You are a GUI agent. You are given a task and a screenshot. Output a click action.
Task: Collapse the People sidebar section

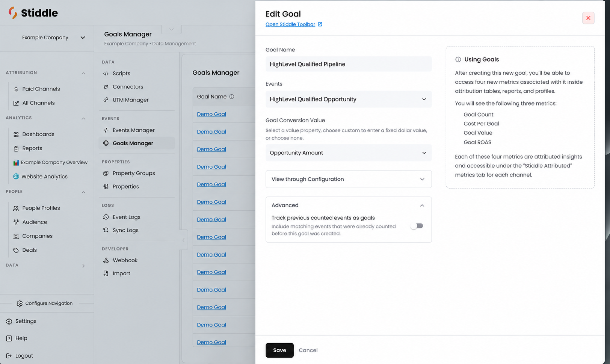point(83,192)
